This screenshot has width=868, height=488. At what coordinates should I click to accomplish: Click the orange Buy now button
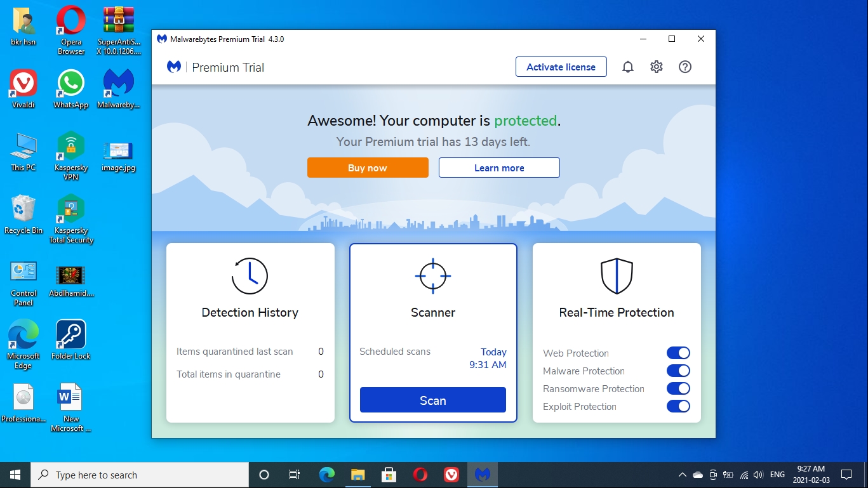click(x=368, y=168)
